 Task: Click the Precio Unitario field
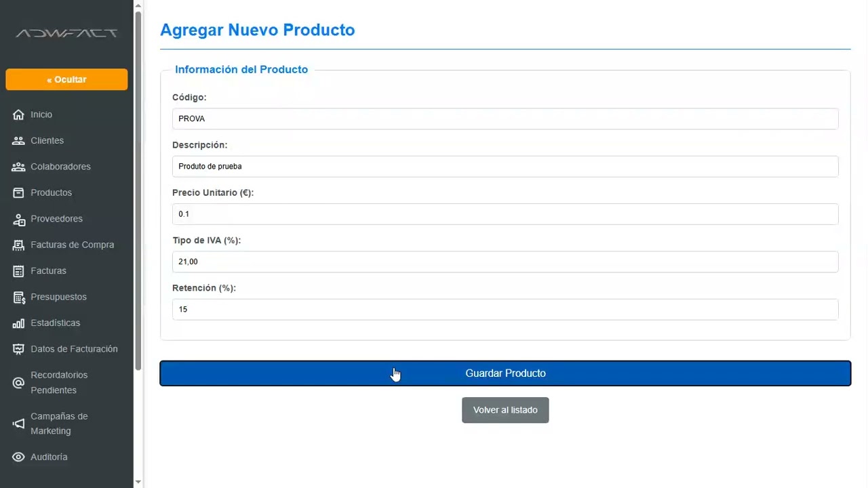coord(505,214)
